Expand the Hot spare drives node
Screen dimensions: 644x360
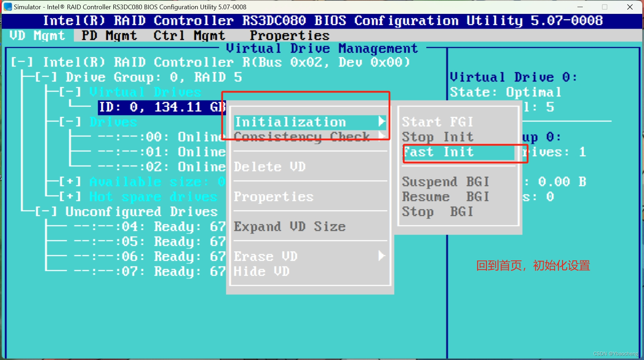70,197
